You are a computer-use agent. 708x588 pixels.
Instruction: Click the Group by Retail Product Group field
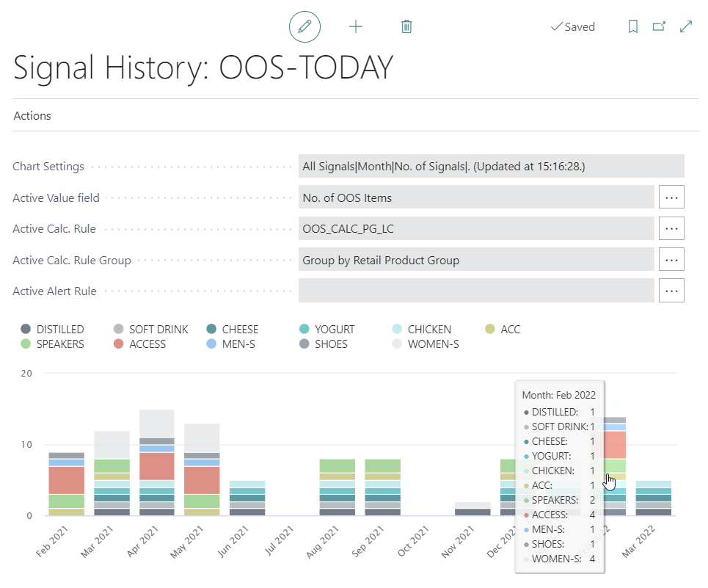point(475,259)
